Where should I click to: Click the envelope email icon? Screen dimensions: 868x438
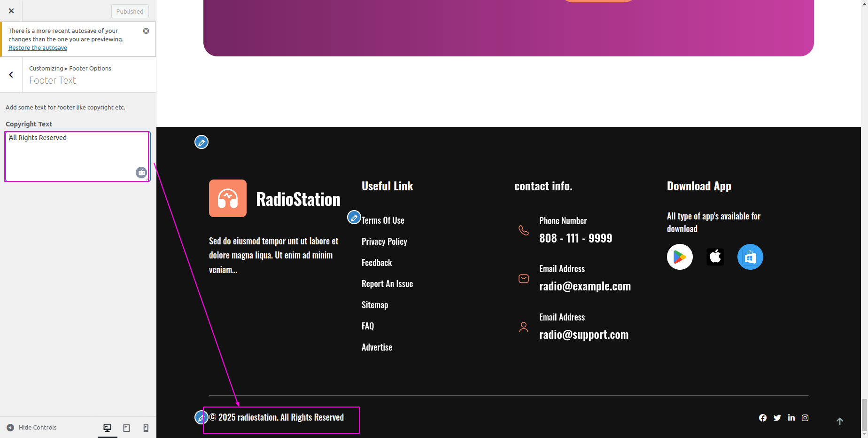(524, 279)
